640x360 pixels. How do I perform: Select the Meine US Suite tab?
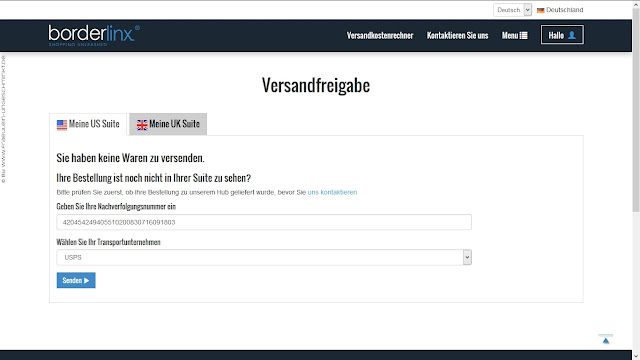tap(88, 124)
